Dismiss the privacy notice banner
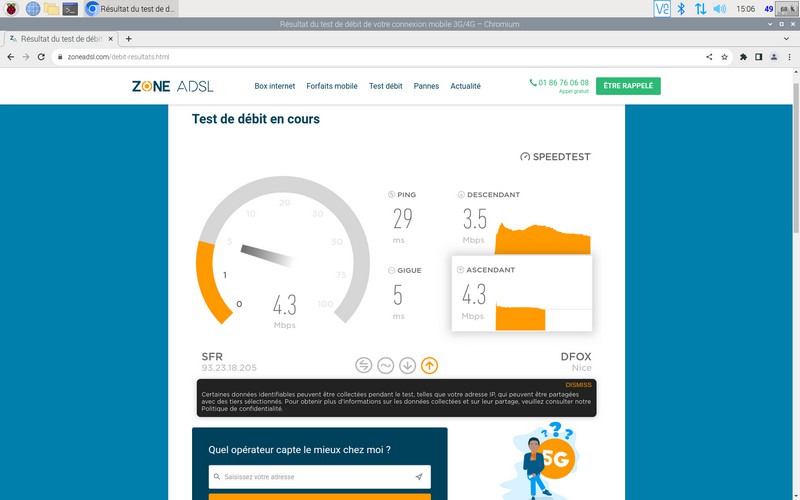The image size is (800, 500). [x=578, y=385]
